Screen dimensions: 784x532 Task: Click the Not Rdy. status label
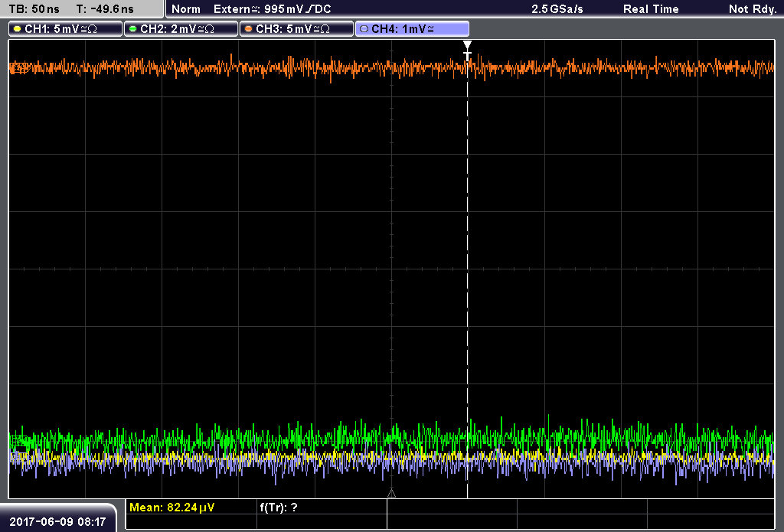753,9
